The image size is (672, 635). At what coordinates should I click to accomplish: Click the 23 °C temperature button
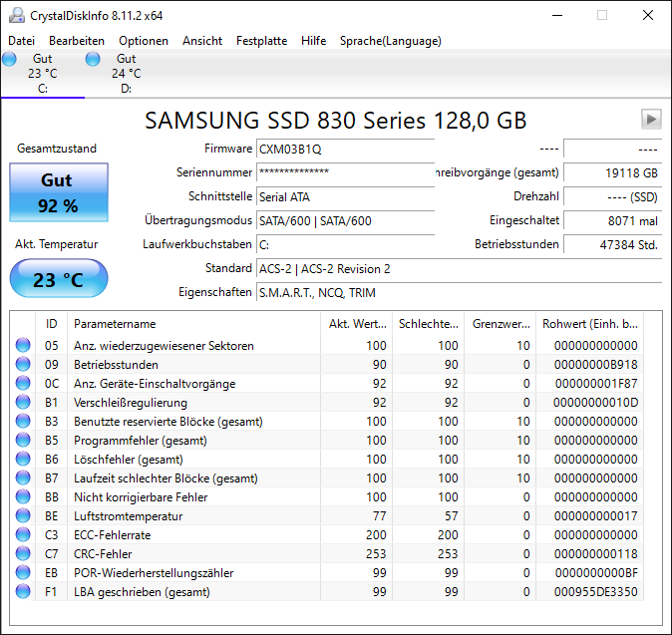[x=59, y=278]
